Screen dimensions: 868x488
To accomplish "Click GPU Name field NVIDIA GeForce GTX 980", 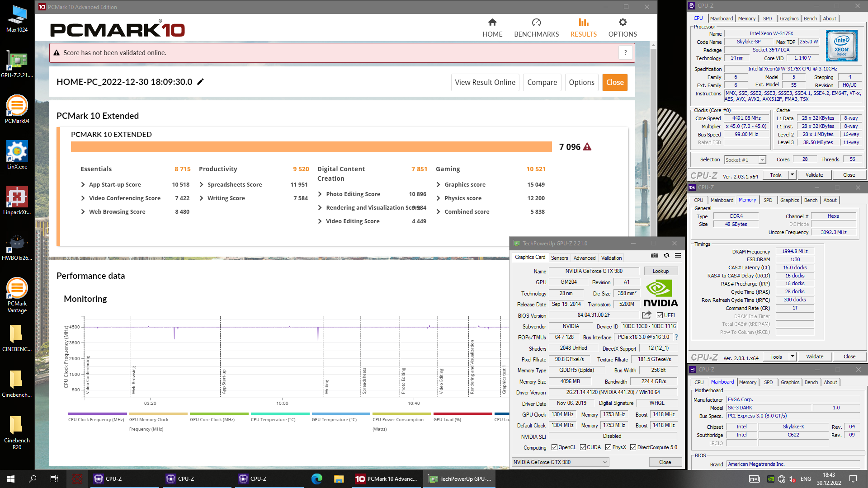I will tap(594, 271).
